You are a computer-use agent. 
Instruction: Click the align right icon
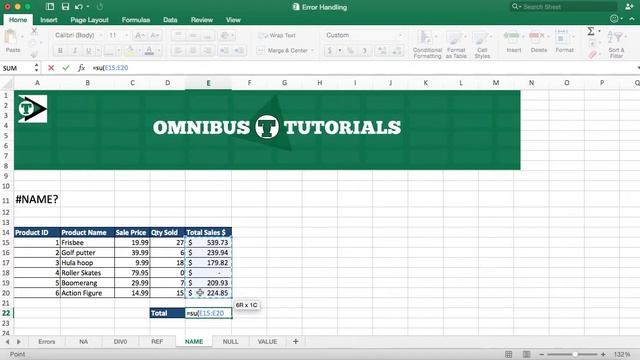pyautogui.click(x=208, y=51)
